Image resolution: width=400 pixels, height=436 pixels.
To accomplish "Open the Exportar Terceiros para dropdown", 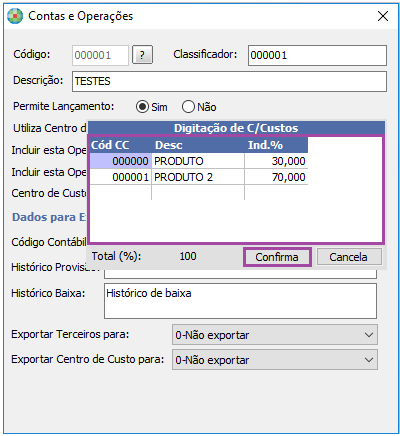I will click(x=275, y=335).
